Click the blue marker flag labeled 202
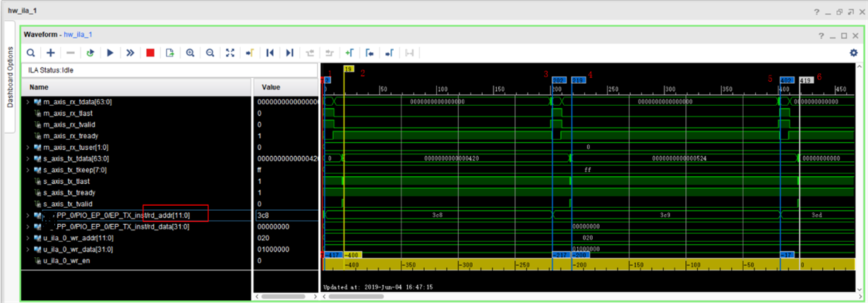 (x=557, y=80)
